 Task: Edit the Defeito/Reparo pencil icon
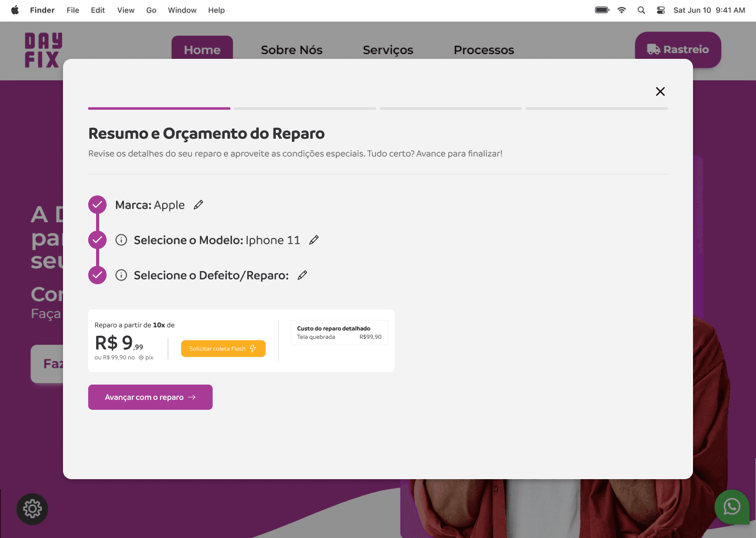tap(302, 275)
